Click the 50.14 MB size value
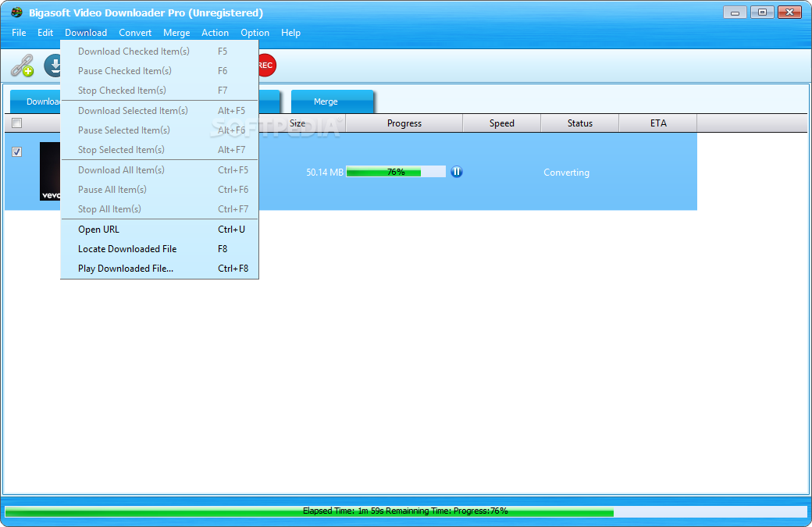 click(324, 173)
